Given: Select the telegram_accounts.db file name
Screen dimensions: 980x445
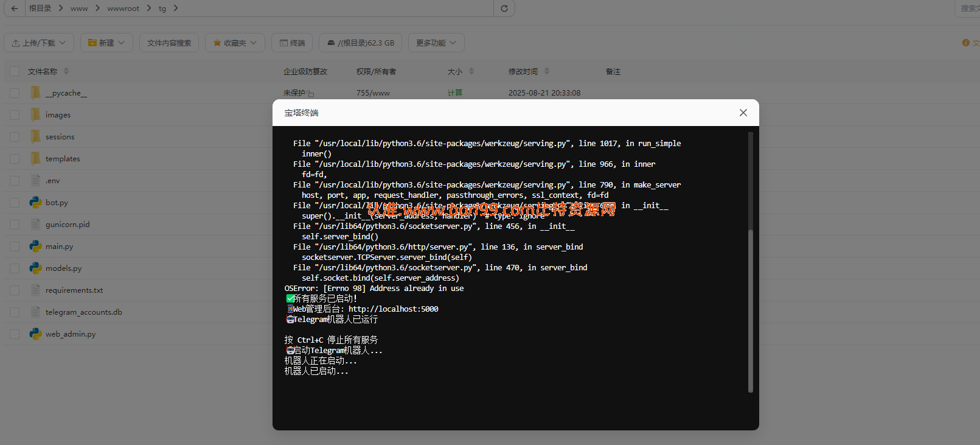Looking at the screenshot, I should pyautogui.click(x=84, y=312).
